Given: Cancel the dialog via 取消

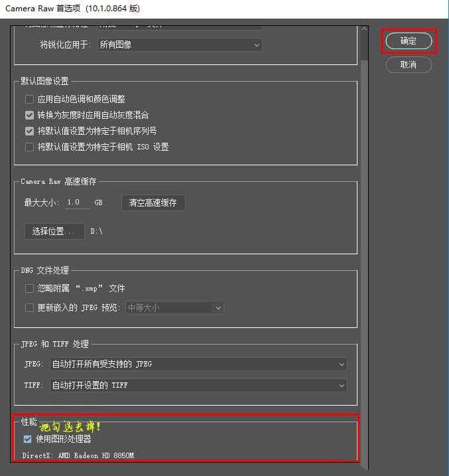Looking at the screenshot, I should tap(409, 64).
